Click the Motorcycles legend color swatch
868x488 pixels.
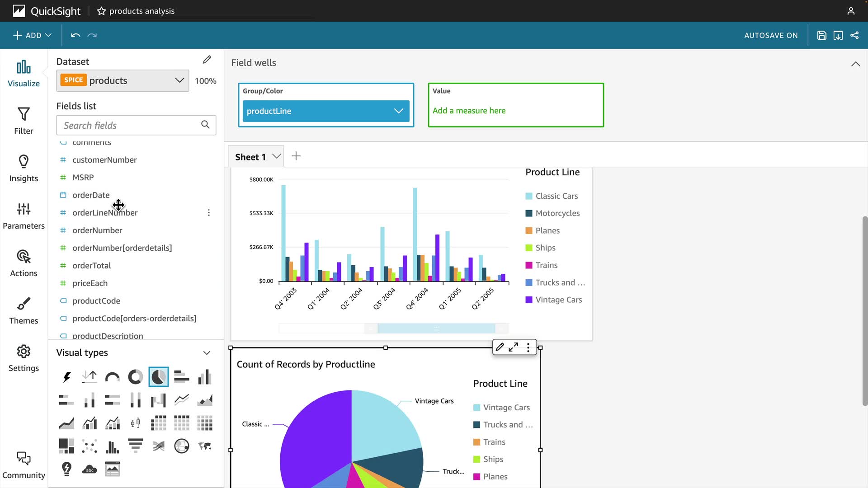(528, 213)
